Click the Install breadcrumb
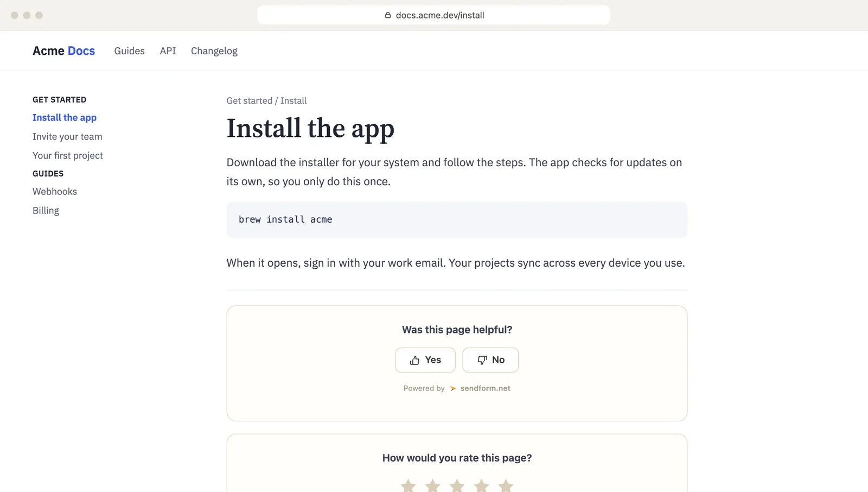This screenshot has height=492, width=868. click(293, 101)
